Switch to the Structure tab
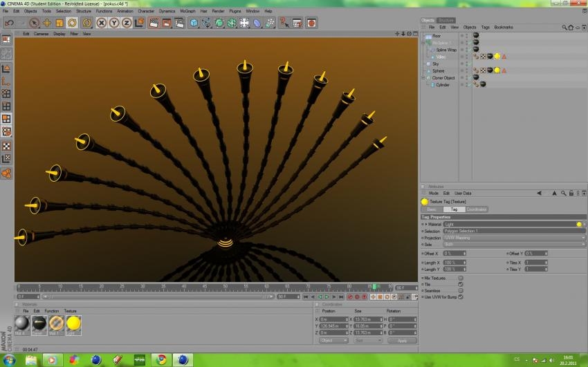 click(446, 20)
